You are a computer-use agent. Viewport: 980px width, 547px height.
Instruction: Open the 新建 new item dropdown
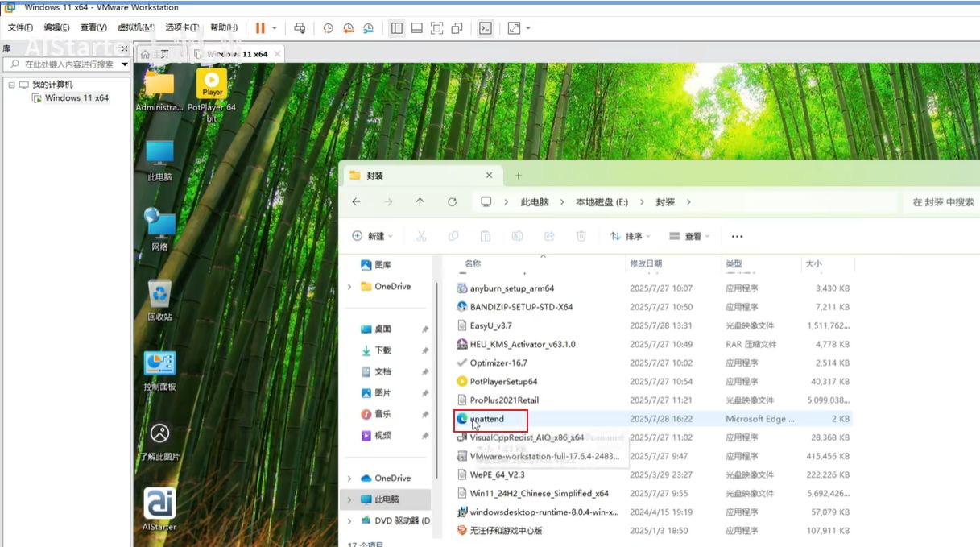click(372, 236)
